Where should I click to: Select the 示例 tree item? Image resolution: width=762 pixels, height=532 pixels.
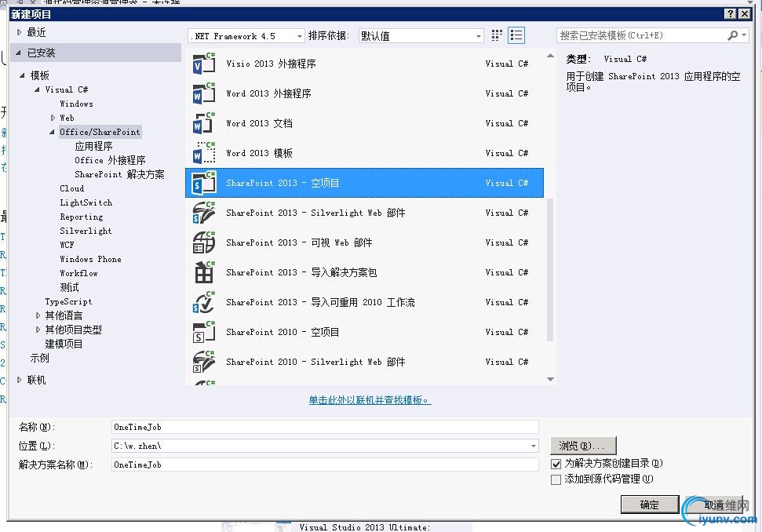(x=39, y=358)
